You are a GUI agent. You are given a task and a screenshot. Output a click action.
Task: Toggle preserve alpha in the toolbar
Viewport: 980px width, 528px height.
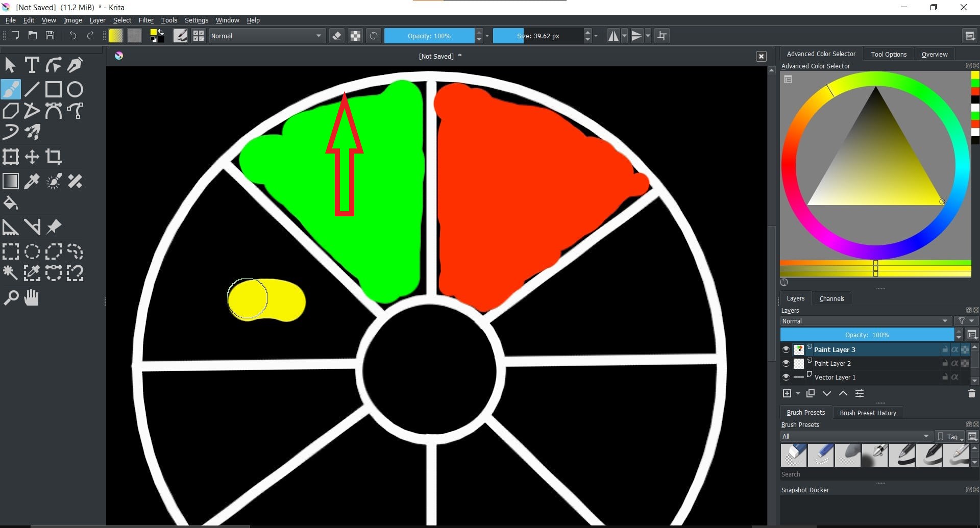[x=355, y=36]
